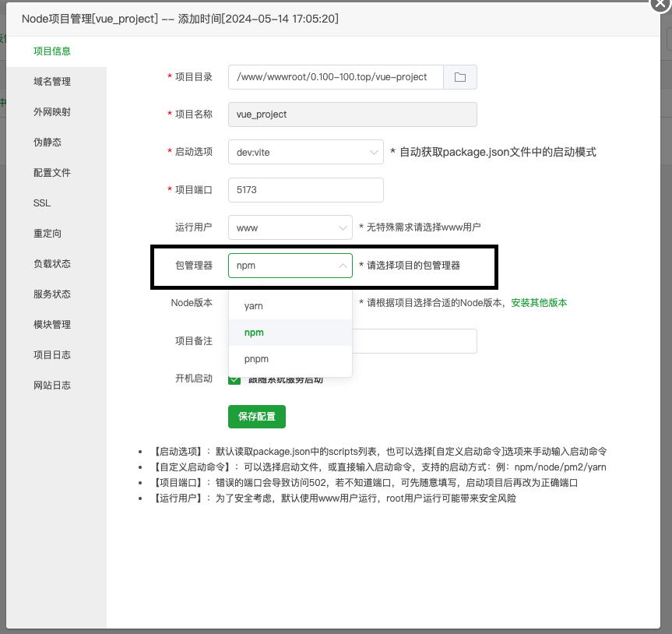The image size is (672, 634).
Task: Choose pnpm from package manager list
Action: tap(290, 359)
